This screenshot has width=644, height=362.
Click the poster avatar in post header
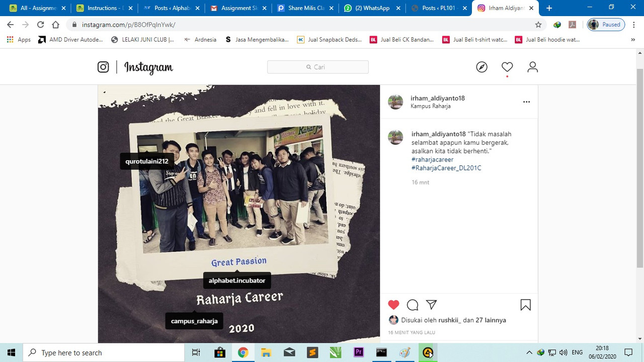pyautogui.click(x=395, y=102)
